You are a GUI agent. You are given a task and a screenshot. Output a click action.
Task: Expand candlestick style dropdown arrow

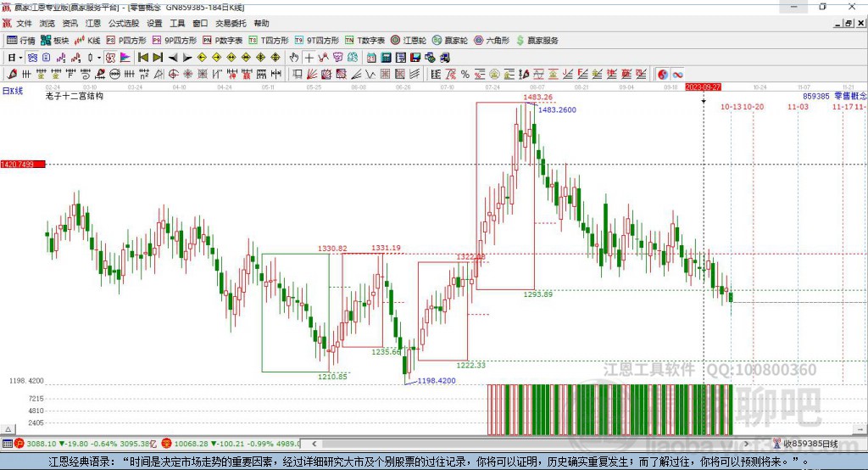(99, 58)
